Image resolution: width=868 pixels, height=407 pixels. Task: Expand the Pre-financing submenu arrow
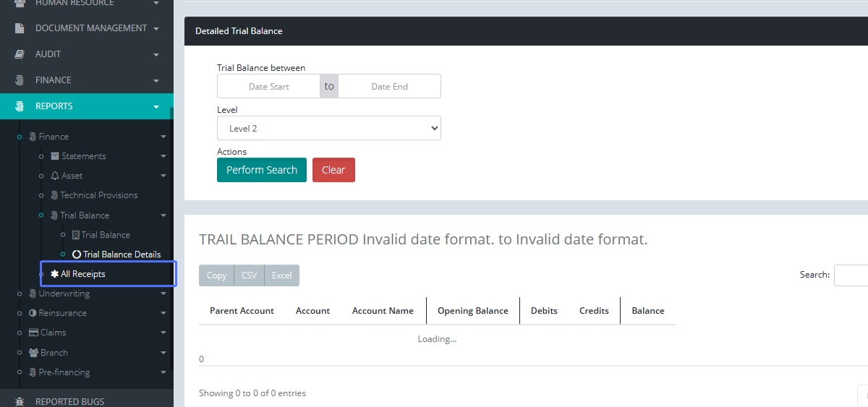tap(163, 372)
